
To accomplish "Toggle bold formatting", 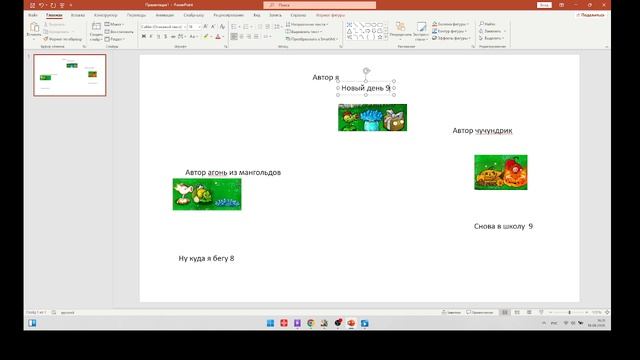I will click(x=144, y=37).
